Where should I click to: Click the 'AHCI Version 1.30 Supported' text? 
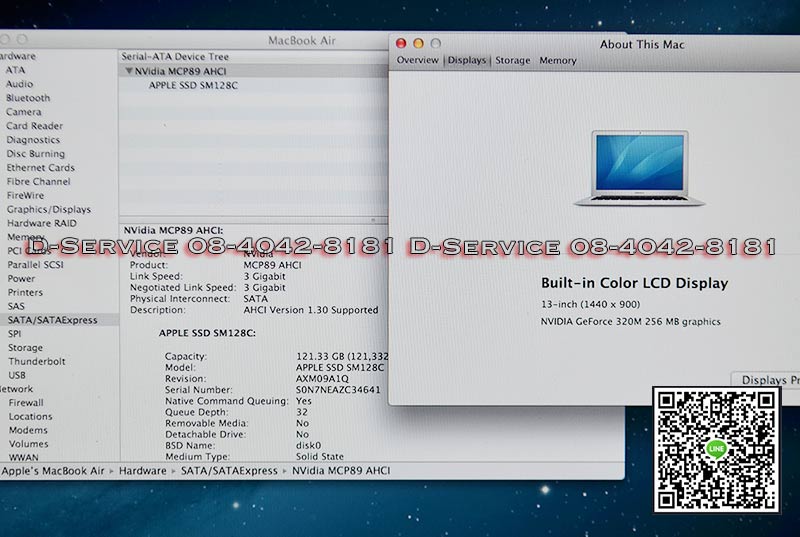coord(311,310)
